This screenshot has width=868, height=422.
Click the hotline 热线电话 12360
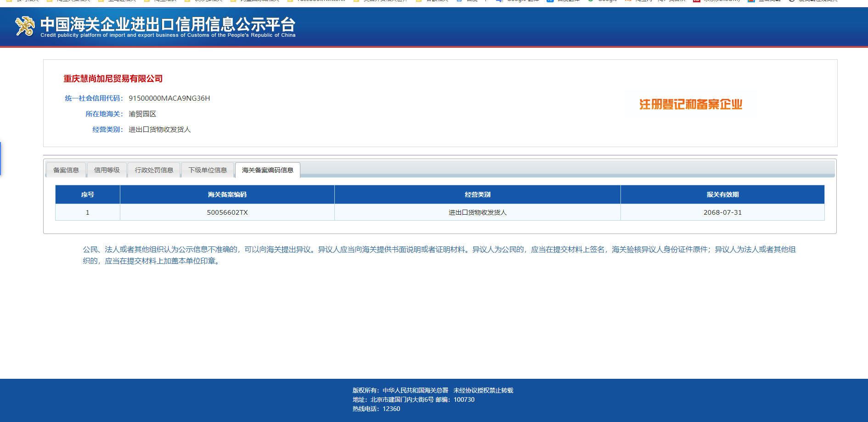click(376, 409)
